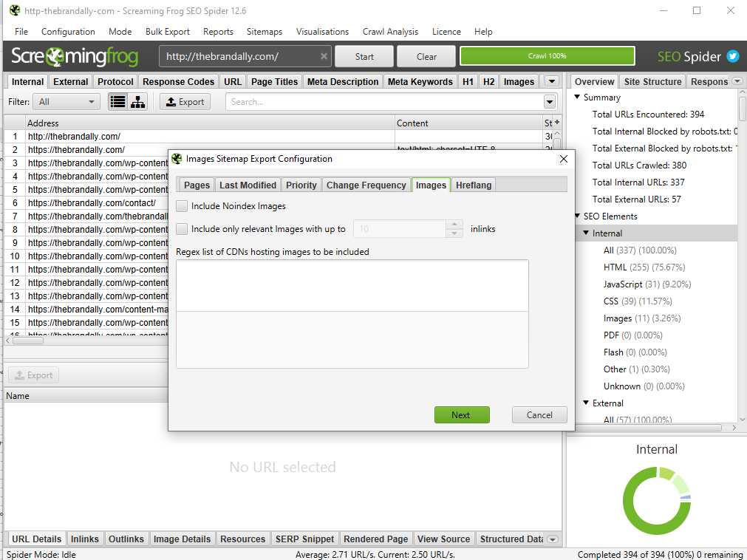Click the top Export button

tap(185, 102)
